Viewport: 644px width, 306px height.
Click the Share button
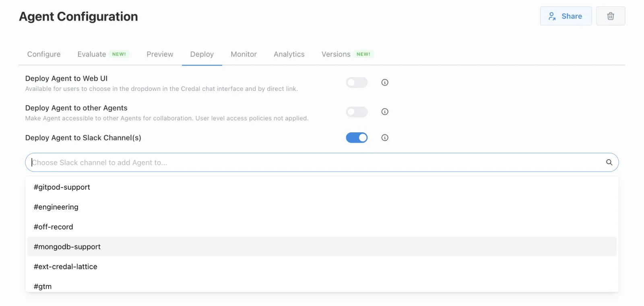click(x=566, y=16)
